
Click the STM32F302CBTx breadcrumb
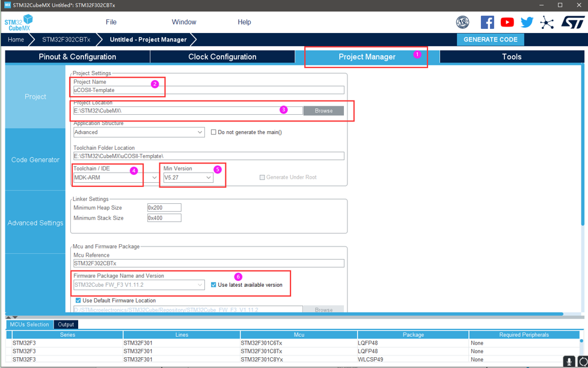(x=66, y=40)
